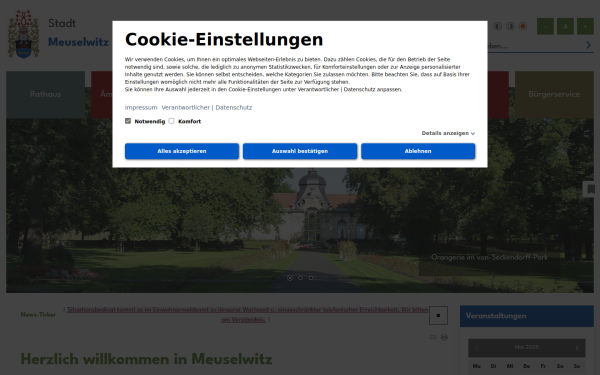Reject cookies with Ablehnen button
Screen dimensions: 600x375
(418, 151)
